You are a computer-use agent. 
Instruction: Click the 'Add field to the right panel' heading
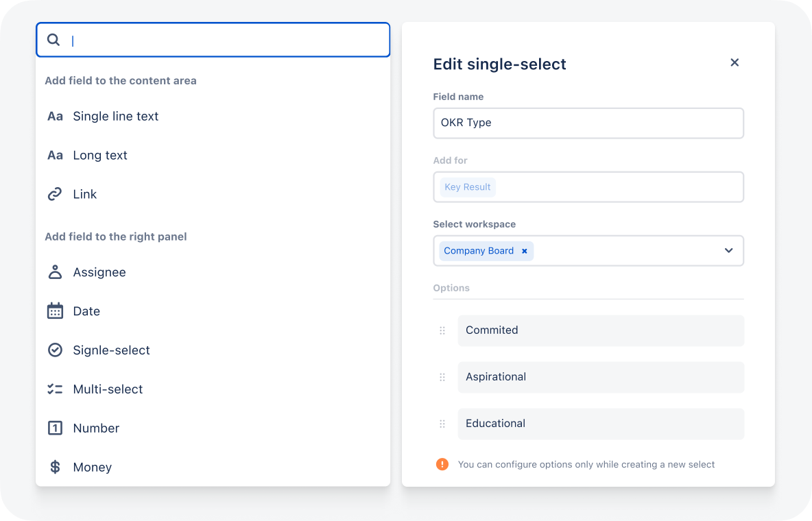coord(116,237)
